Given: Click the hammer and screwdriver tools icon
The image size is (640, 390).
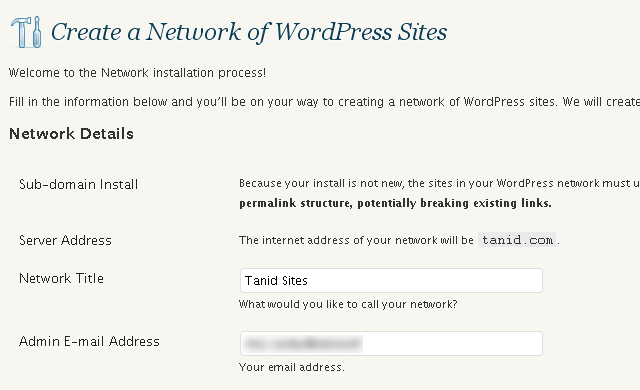Looking at the screenshot, I should (x=26, y=32).
